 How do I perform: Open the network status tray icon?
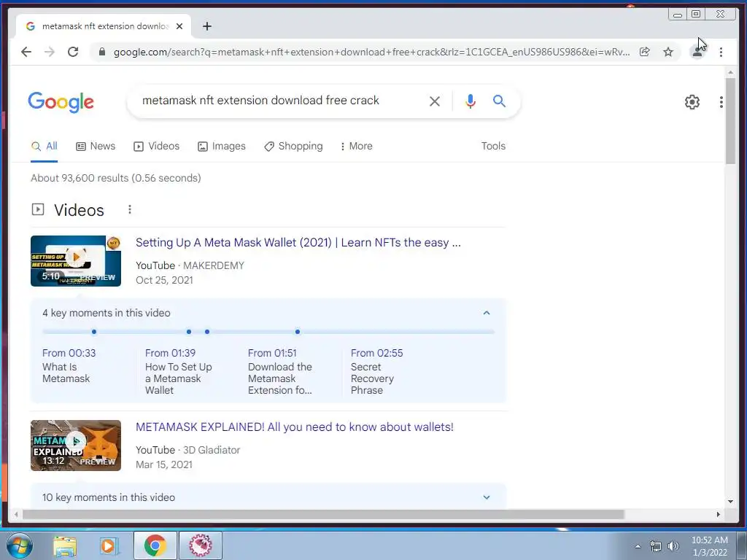coord(656,546)
